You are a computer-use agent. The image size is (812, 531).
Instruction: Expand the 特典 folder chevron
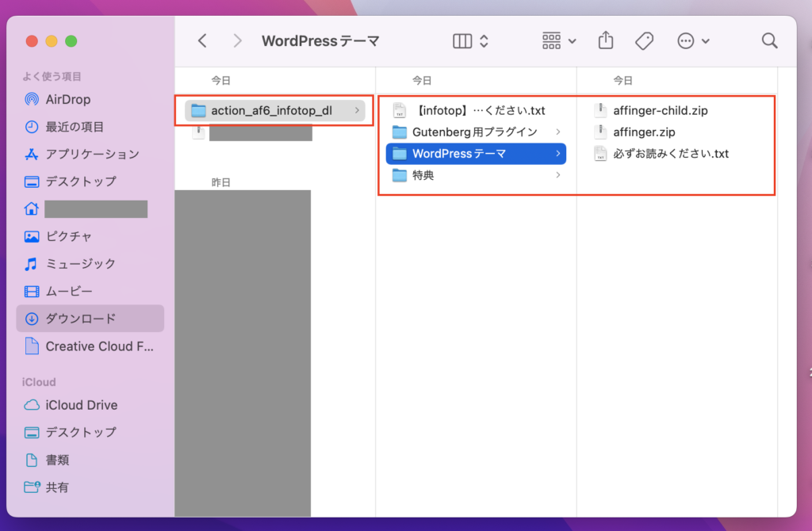pyautogui.click(x=557, y=175)
